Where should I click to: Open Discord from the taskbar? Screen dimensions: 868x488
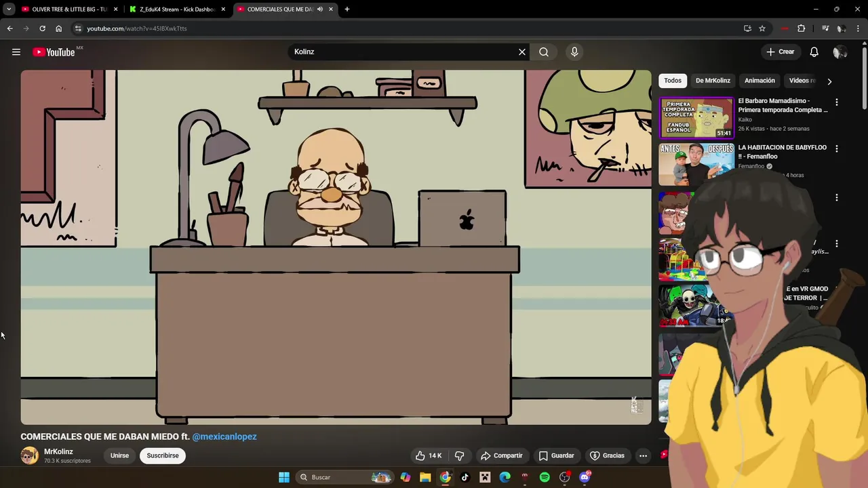click(x=585, y=477)
